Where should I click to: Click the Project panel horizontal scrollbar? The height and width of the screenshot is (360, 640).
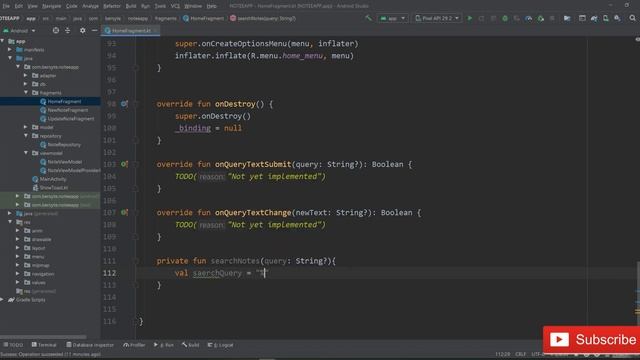tap(43, 337)
